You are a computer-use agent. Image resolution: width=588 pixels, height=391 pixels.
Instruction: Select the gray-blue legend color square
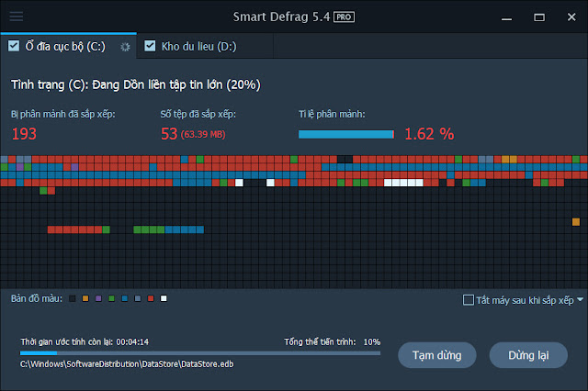coord(138,298)
